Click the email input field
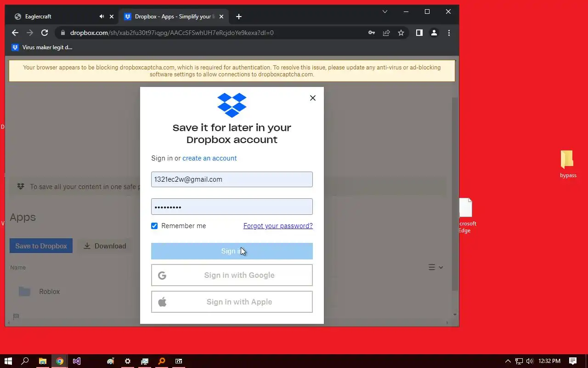Image resolution: width=588 pixels, height=368 pixels. click(x=232, y=179)
